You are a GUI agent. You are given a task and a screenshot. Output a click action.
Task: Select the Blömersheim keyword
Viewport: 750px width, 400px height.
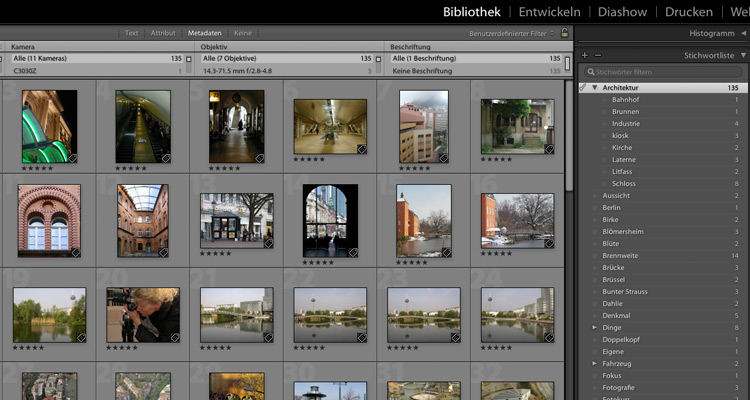pyautogui.click(x=621, y=232)
